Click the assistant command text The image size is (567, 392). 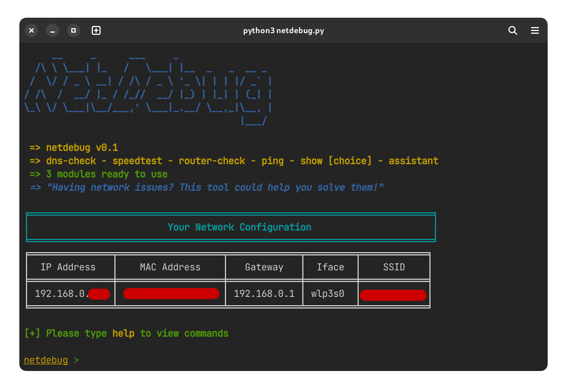click(x=413, y=161)
